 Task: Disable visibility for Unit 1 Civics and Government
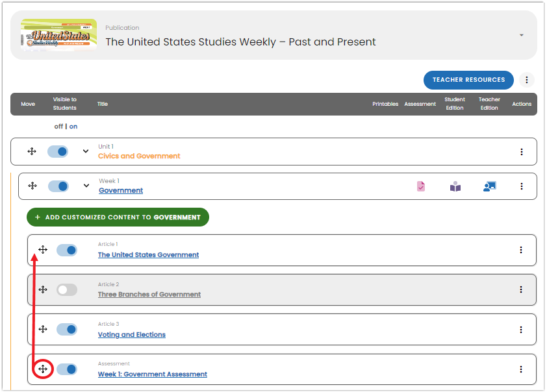coord(58,151)
